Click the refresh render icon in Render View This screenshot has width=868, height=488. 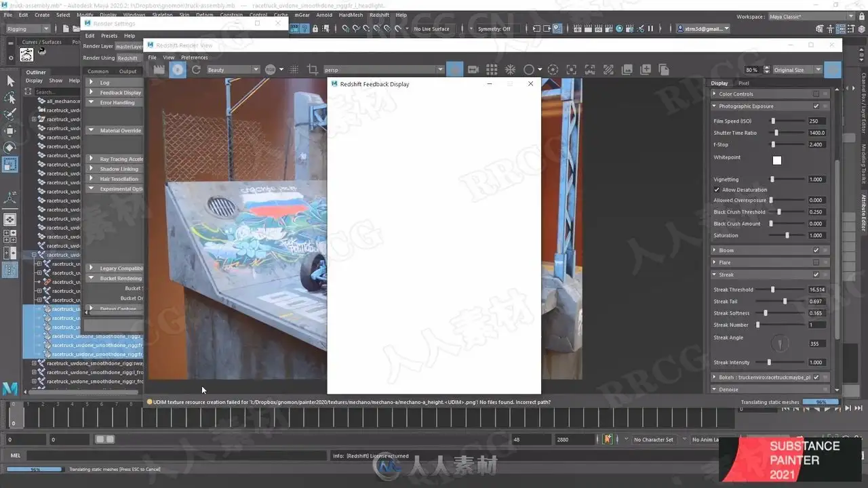(196, 69)
